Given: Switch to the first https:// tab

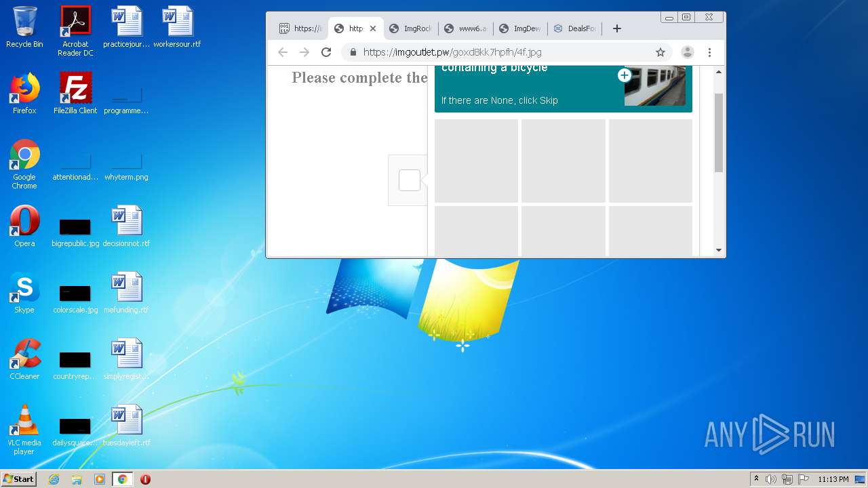Looking at the screenshot, I should tap(301, 28).
